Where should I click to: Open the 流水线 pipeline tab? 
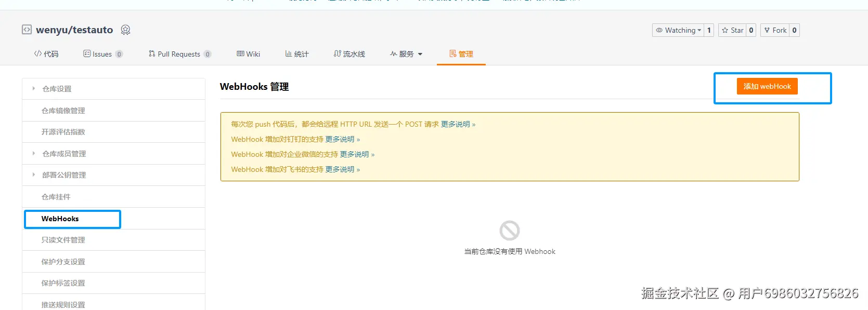[349, 54]
